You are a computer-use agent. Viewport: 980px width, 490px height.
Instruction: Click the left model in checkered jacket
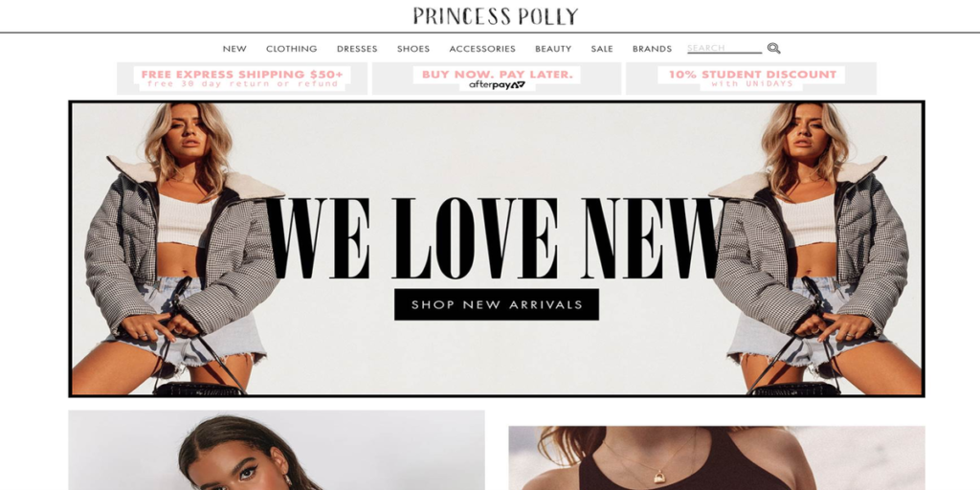178,249
